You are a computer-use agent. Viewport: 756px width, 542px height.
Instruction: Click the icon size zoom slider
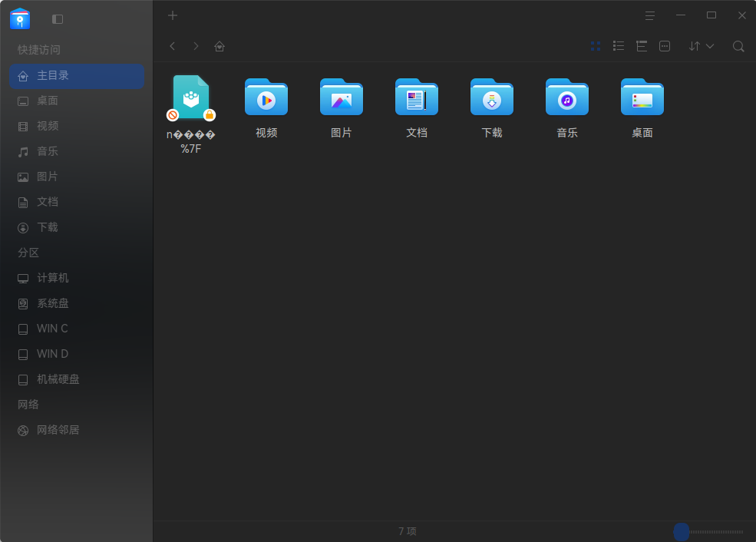(708, 532)
